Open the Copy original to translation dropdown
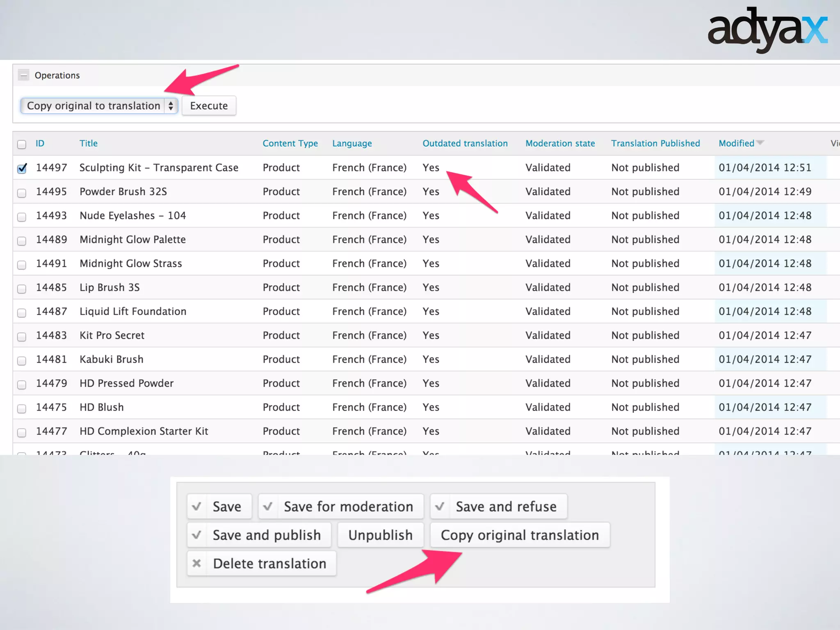 [99, 106]
